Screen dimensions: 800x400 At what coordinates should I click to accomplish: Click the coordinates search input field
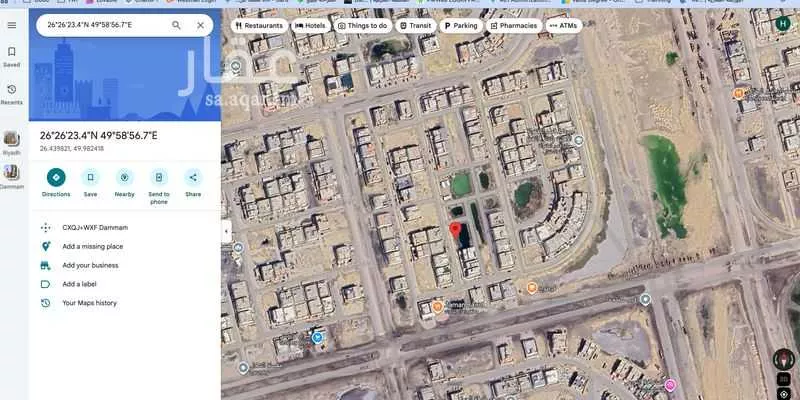[100, 25]
